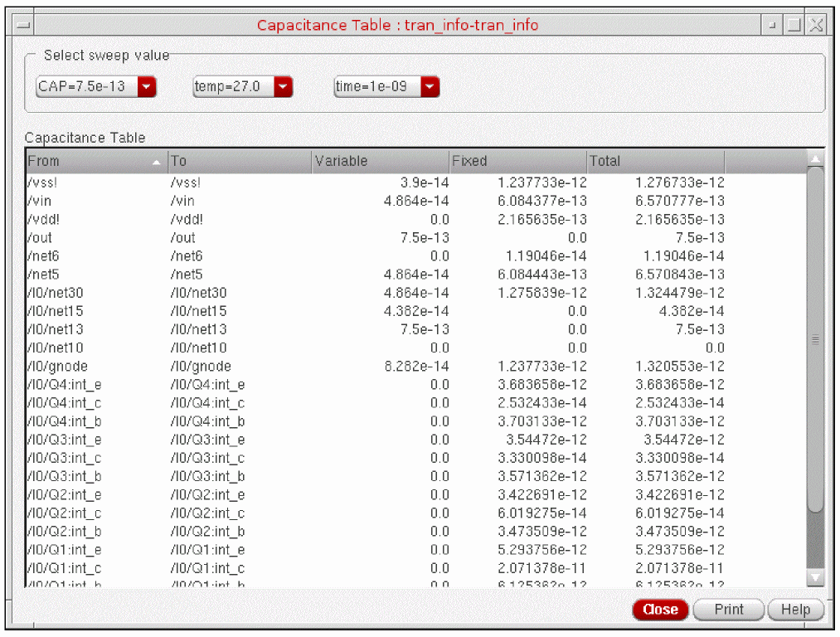Click the Fixed column header
The height and width of the screenshot is (637, 840).
click(517, 161)
